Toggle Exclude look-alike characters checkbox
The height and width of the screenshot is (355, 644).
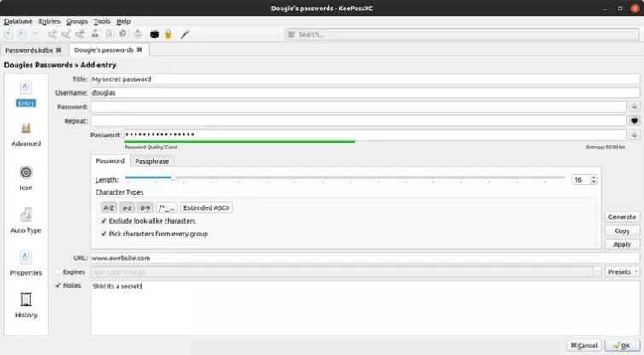click(x=104, y=221)
